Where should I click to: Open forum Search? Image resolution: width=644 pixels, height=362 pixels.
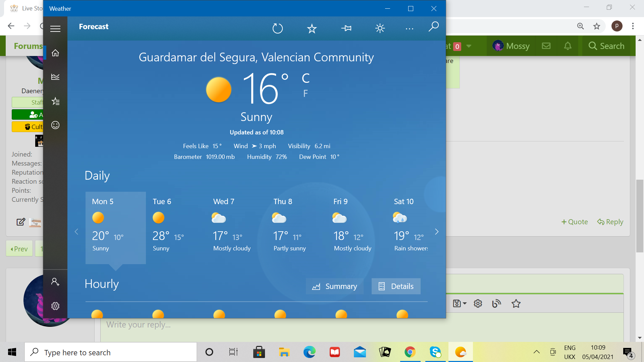click(606, 46)
